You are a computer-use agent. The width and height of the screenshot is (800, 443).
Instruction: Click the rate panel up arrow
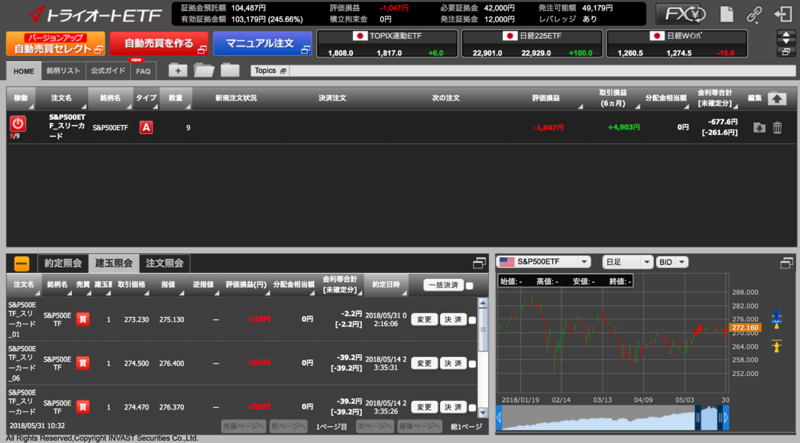[786, 35]
